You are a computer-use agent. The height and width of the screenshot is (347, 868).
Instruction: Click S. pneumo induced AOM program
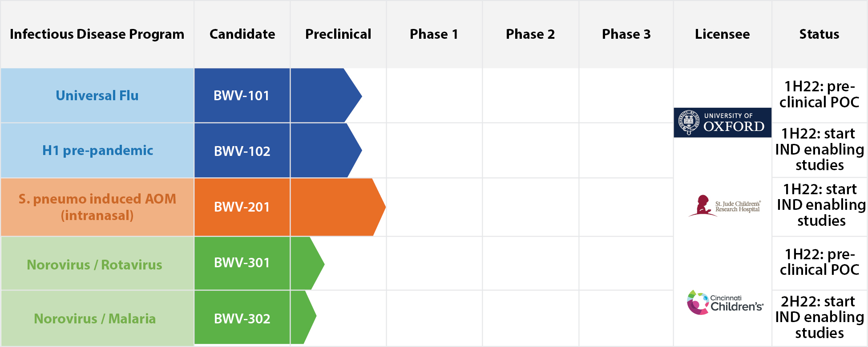(x=97, y=207)
